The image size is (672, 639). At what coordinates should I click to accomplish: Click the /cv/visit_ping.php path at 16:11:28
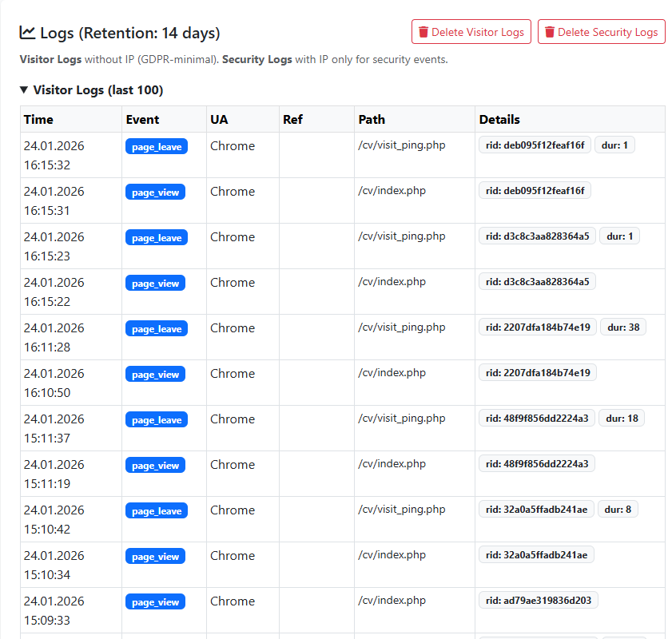402,327
